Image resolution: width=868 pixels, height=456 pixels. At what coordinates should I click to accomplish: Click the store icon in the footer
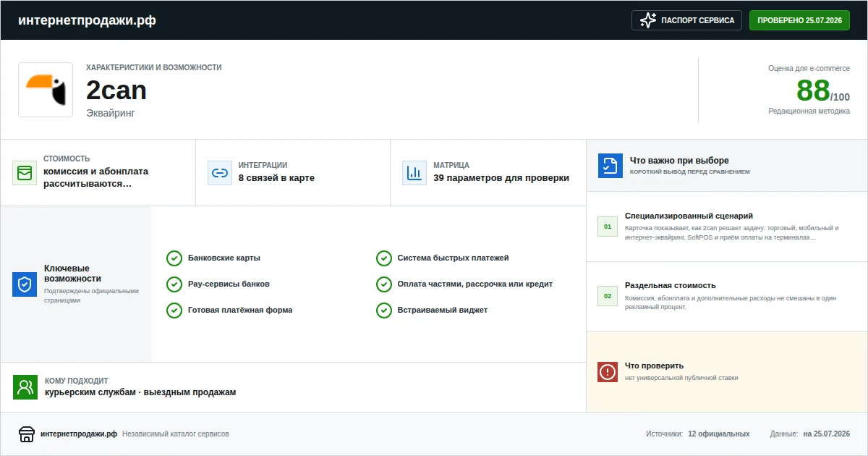tap(27, 434)
